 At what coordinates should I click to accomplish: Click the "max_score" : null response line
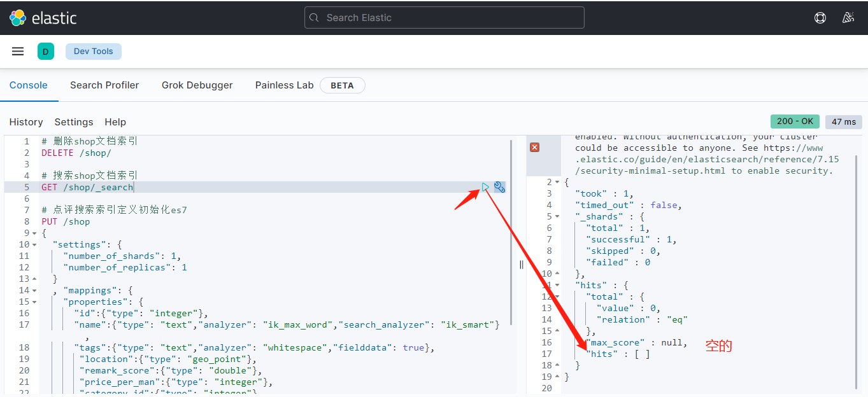point(637,342)
